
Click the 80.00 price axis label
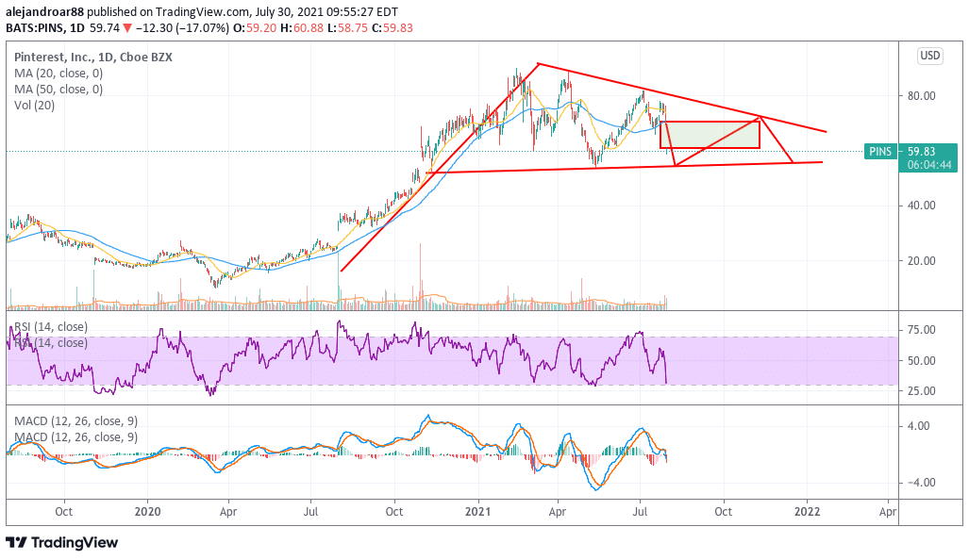pyautogui.click(x=922, y=96)
